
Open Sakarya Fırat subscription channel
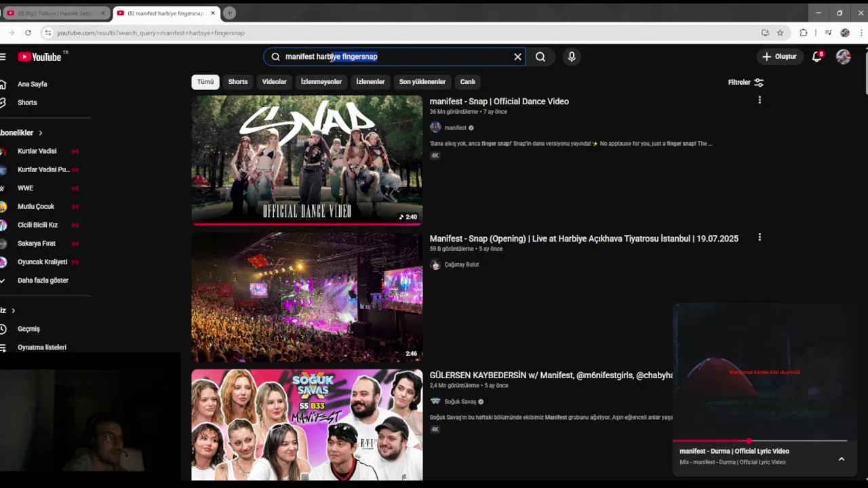point(37,243)
